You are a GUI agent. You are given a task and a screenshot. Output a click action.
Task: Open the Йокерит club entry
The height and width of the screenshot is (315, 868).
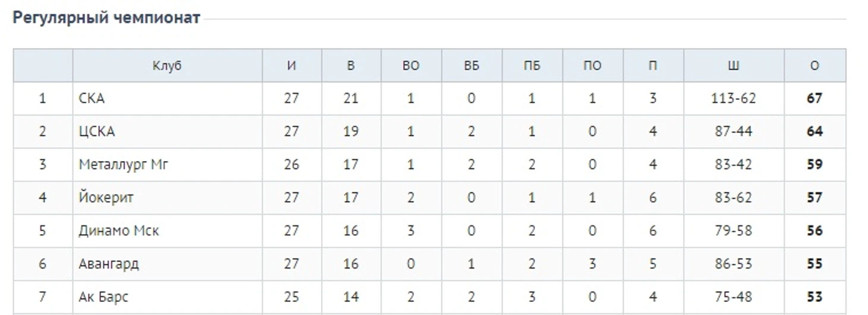pos(106,197)
